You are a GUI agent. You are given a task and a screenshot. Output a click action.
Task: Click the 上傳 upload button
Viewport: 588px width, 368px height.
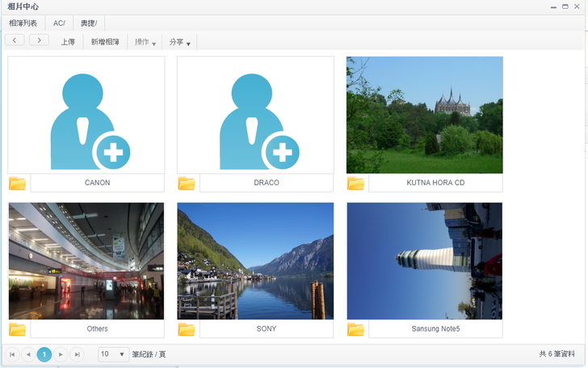click(x=69, y=41)
